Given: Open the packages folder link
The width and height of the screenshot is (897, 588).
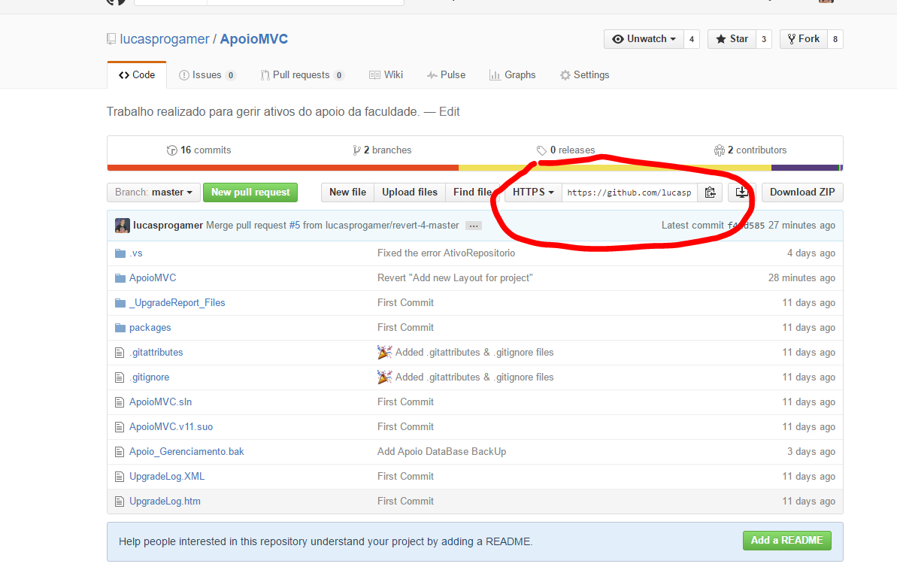Looking at the screenshot, I should [150, 328].
